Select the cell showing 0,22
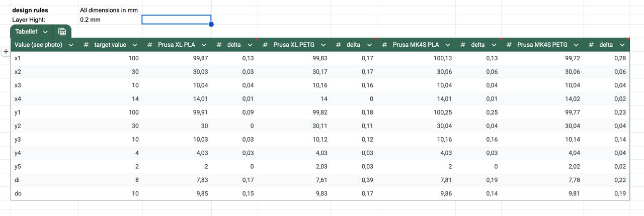The height and width of the screenshot is (216, 644). (x=606, y=180)
